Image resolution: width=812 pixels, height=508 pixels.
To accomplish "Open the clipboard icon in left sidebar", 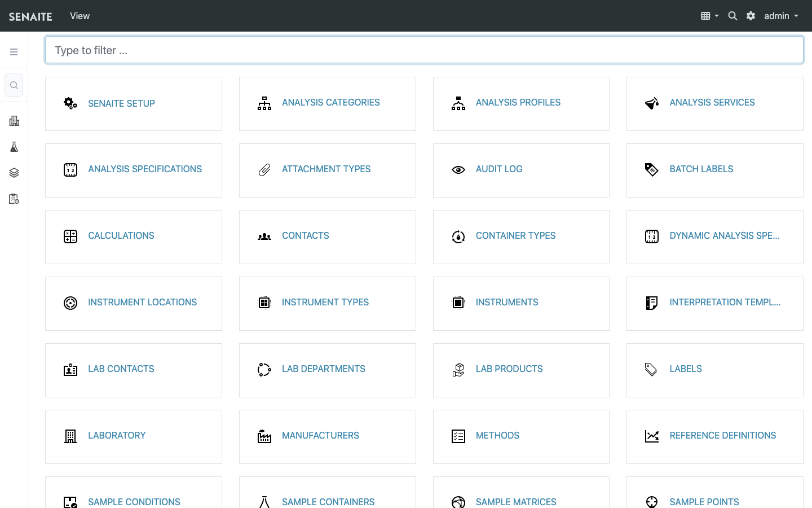I will tap(14, 199).
